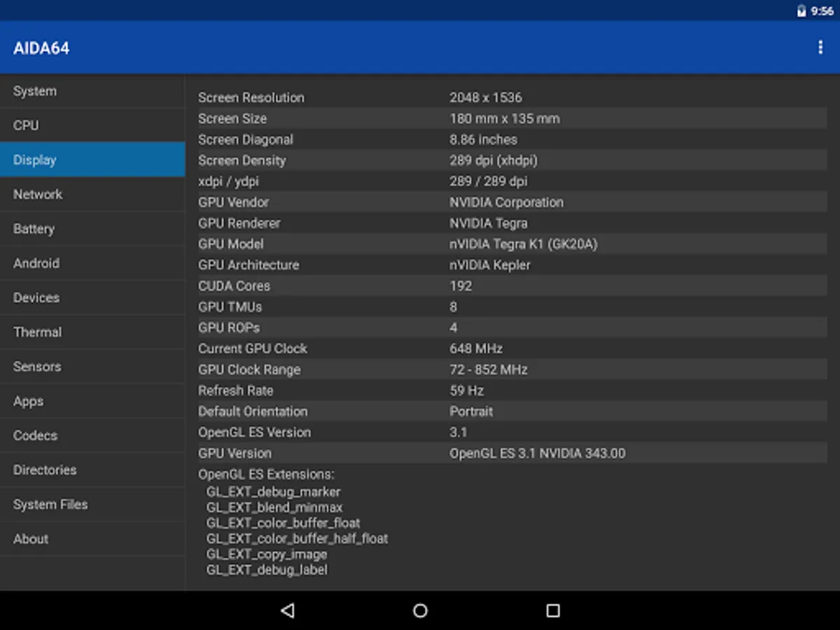This screenshot has width=840, height=630.
Task: Open the System section
Action: [x=92, y=91]
